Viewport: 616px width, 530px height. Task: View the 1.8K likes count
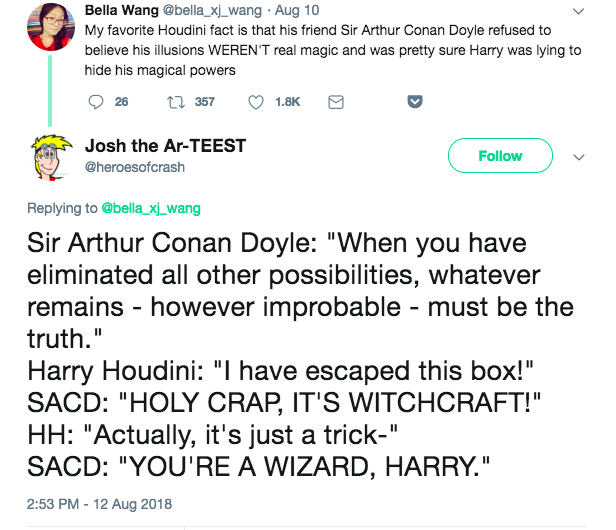click(x=287, y=101)
